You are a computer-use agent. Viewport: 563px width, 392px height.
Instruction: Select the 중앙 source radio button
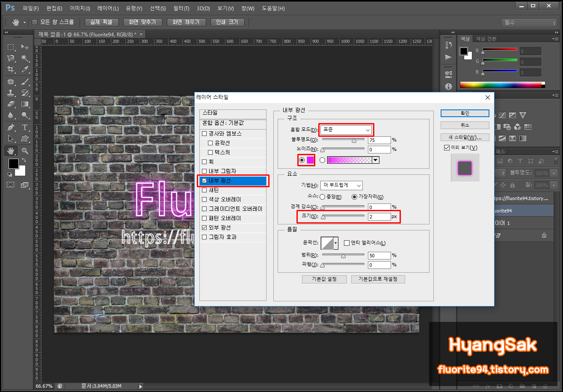click(322, 197)
